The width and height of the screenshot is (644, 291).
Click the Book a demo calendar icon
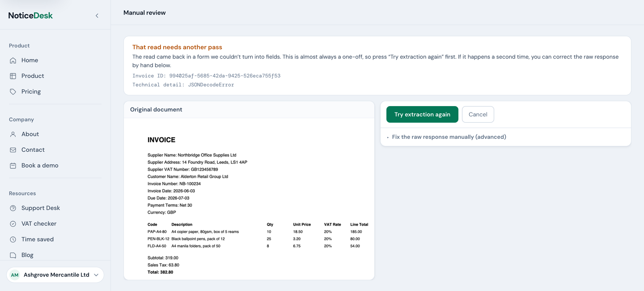pos(13,166)
